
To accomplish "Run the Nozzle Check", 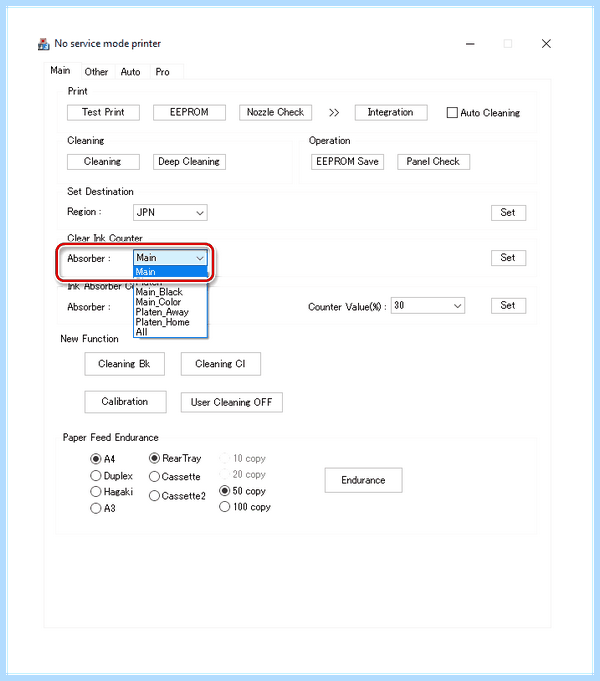I will (275, 112).
